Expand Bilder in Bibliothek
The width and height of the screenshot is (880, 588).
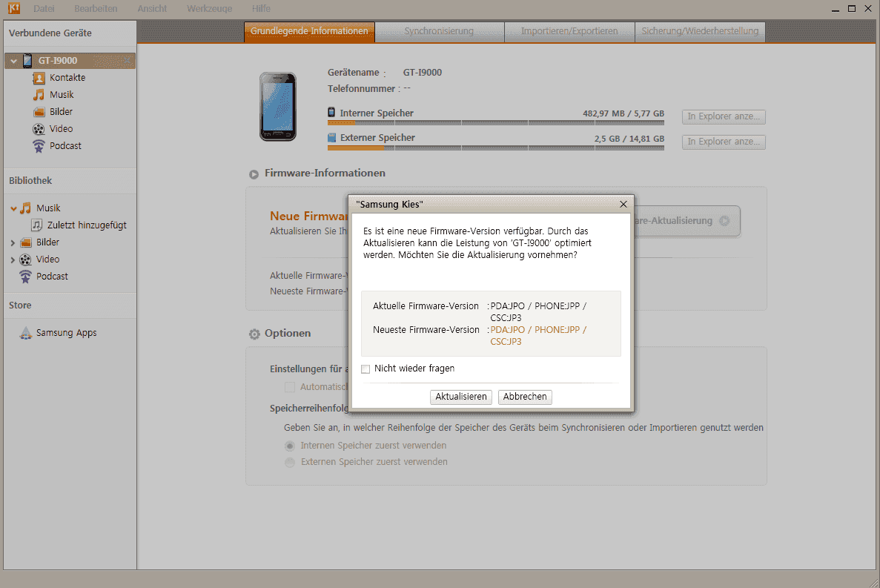point(13,243)
